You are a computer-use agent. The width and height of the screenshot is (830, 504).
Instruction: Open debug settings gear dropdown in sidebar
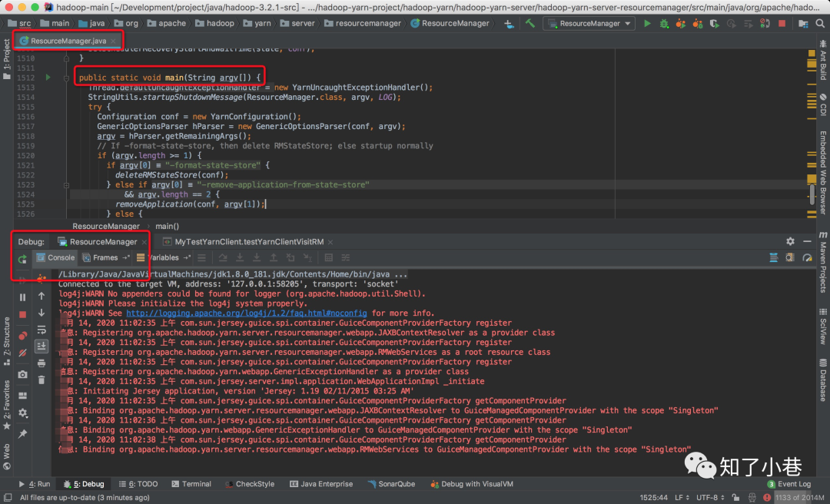tap(23, 413)
